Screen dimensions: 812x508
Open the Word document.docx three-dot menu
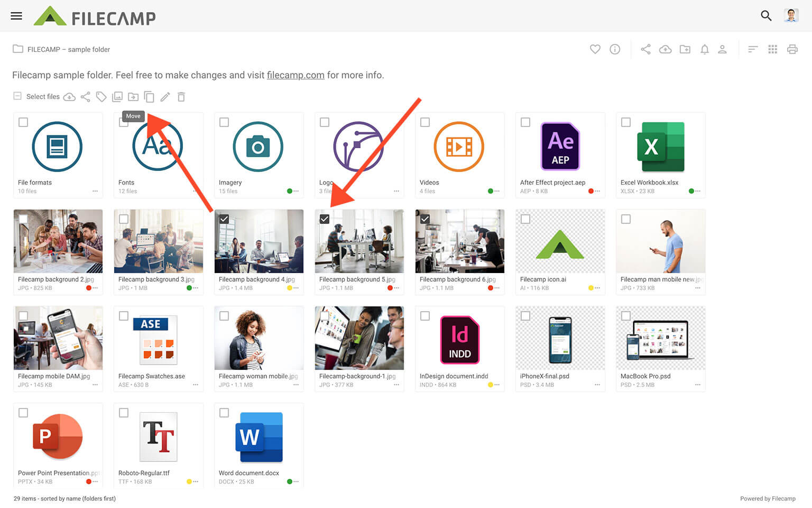click(x=296, y=482)
